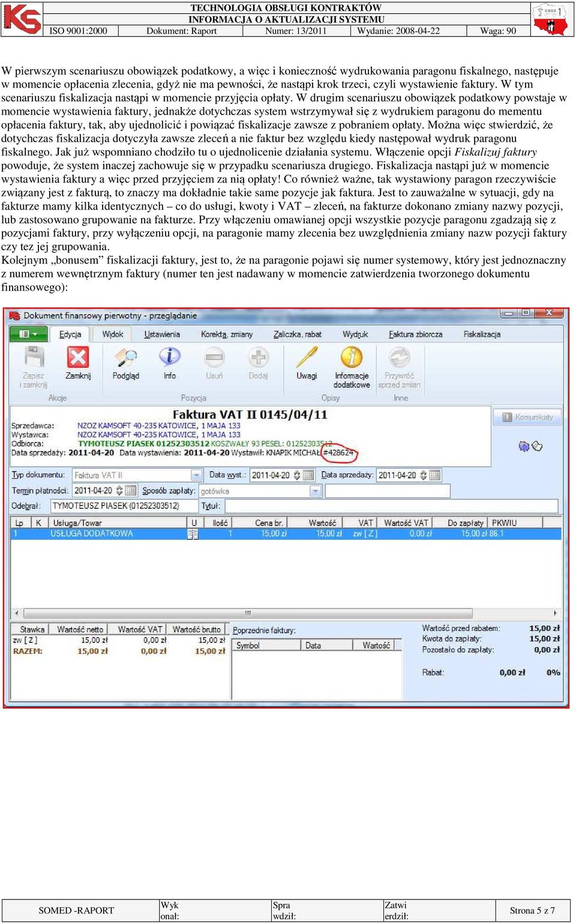Open the Zaliczka, rabat tab

298,334
